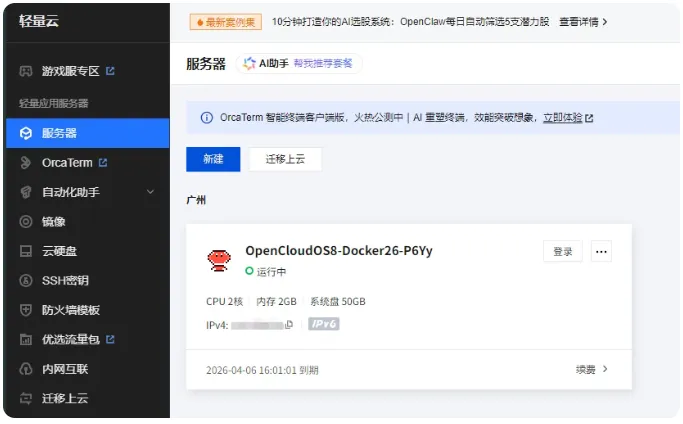Click the arrow after 查看详情
The width and height of the screenshot is (683, 424).
[605, 22]
